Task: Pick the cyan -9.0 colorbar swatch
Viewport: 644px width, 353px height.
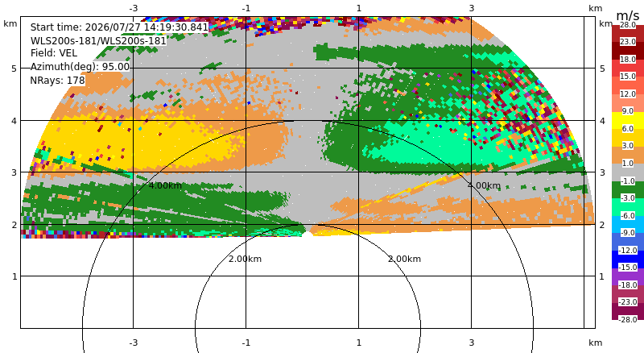Action: pyautogui.click(x=628, y=224)
